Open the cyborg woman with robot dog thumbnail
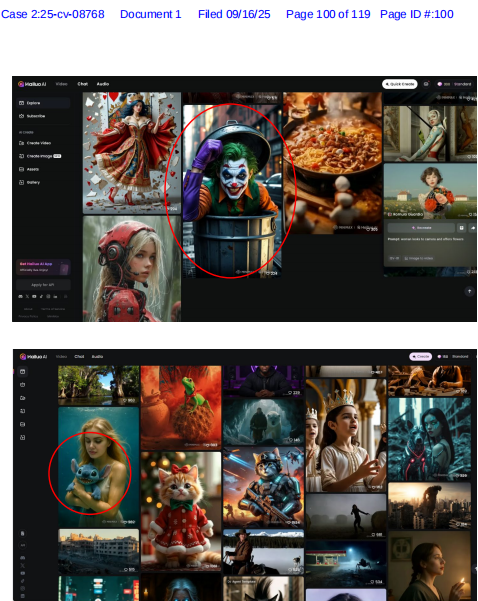This screenshot has width=478, height=601. tap(429, 439)
